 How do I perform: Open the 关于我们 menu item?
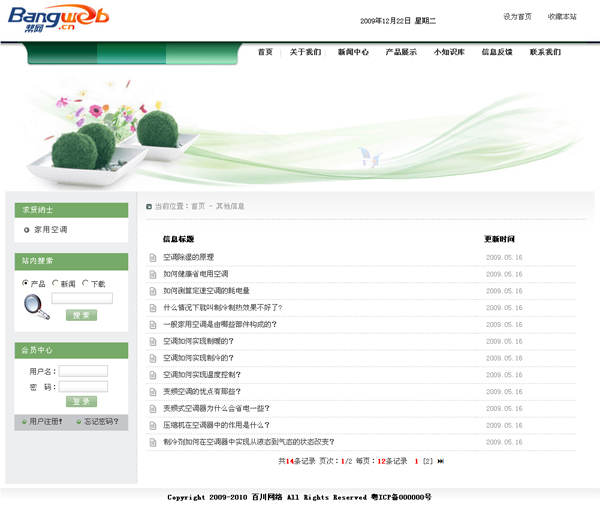pyautogui.click(x=305, y=52)
